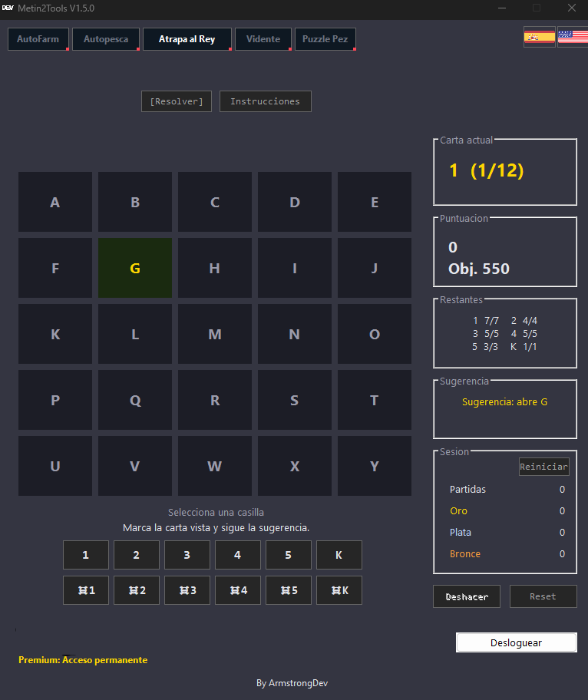Mark seen card as K below the board

pyautogui.click(x=339, y=555)
